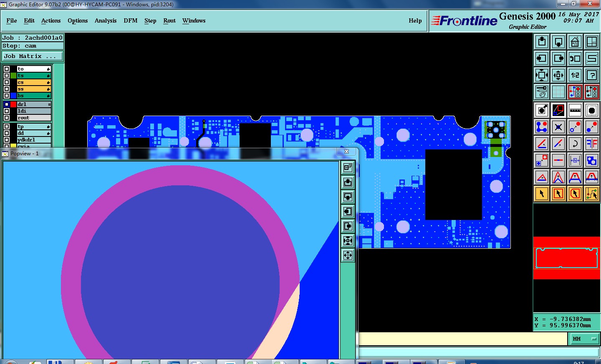601x364 pixels.
Task: Select the net select tool
Action: point(591,194)
